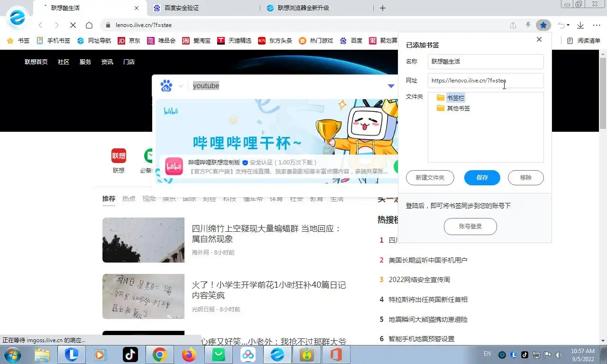Click the undo closed tab arrow
Image resolution: width=607 pixels, height=364 pixels.
pyautogui.click(x=561, y=25)
